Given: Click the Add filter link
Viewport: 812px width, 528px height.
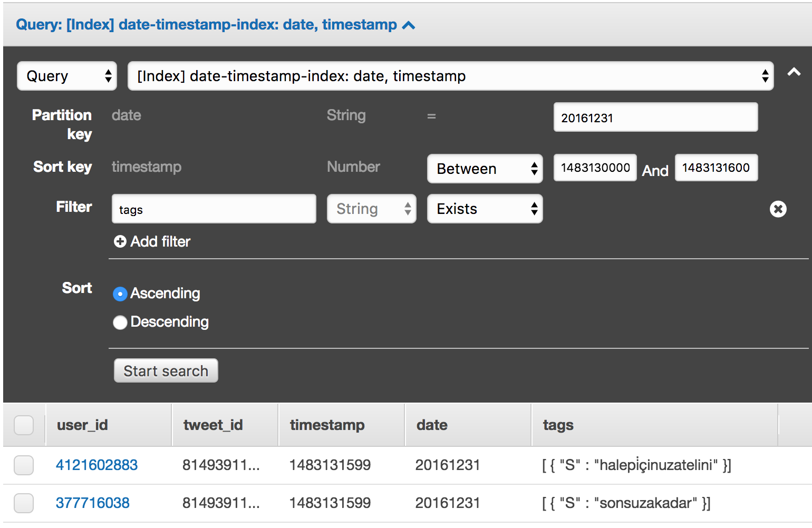Looking at the screenshot, I should coord(160,241).
